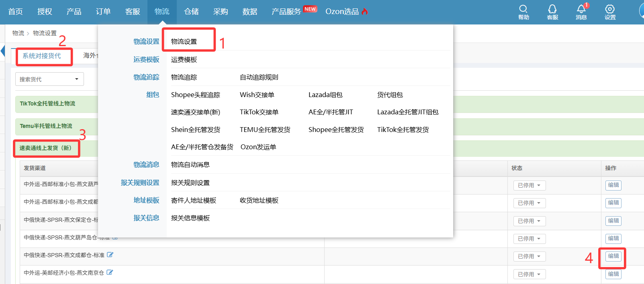Screen dimensions: 644x284
Task: Open the 帮助 help icon
Action: click(523, 12)
